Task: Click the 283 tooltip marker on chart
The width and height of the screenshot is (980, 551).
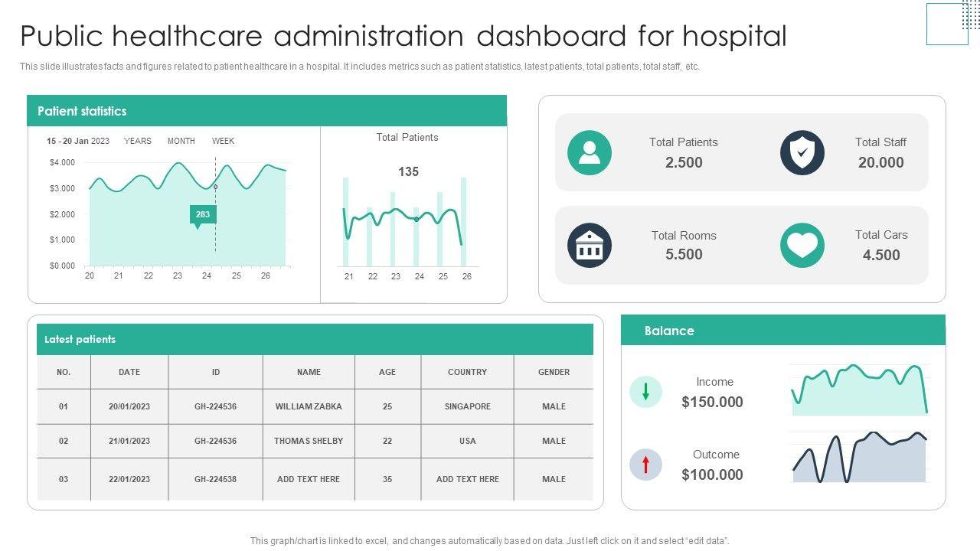Action: pyautogui.click(x=203, y=215)
